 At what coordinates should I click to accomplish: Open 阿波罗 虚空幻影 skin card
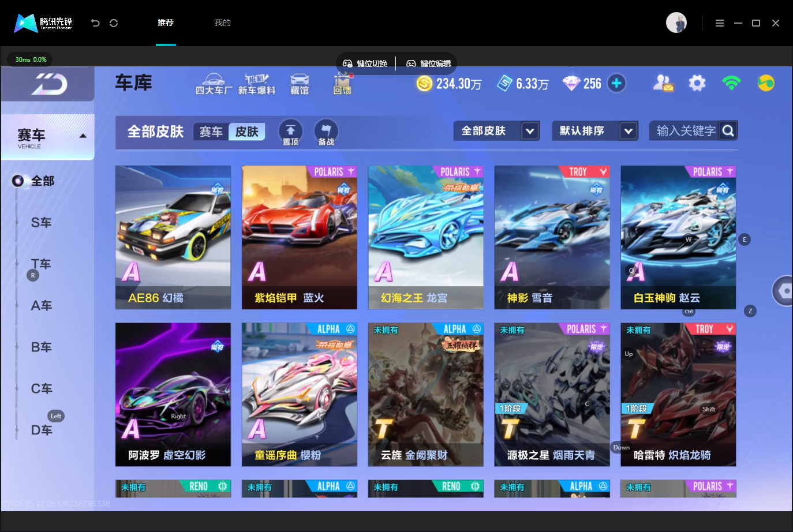coord(173,395)
